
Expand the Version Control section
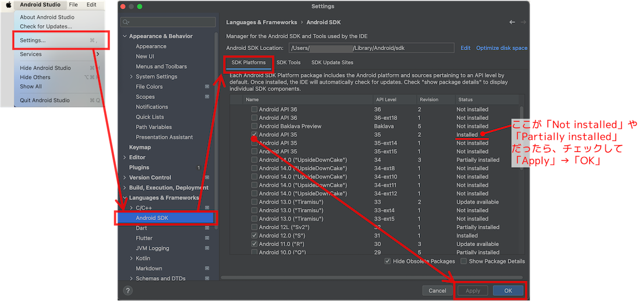pyautogui.click(x=125, y=178)
